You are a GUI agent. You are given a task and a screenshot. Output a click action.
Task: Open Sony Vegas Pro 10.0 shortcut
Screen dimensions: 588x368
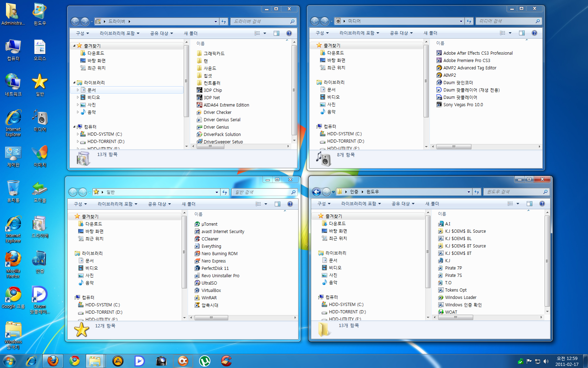pos(460,104)
